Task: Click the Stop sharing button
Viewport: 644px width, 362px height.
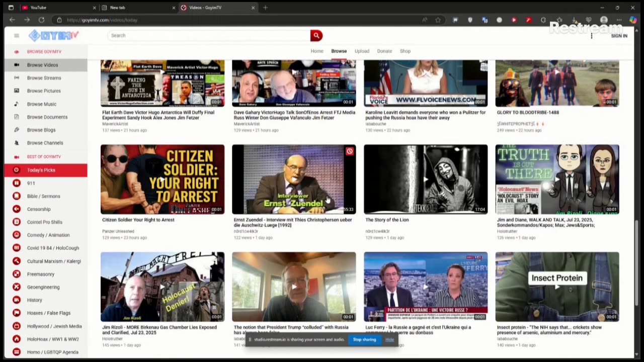Action: pos(364,339)
